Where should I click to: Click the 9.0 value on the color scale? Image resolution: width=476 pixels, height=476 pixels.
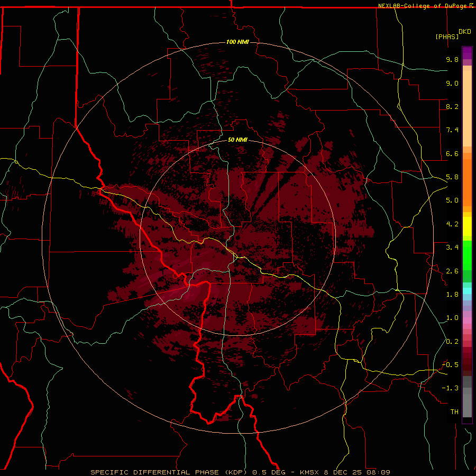coord(452,83)
